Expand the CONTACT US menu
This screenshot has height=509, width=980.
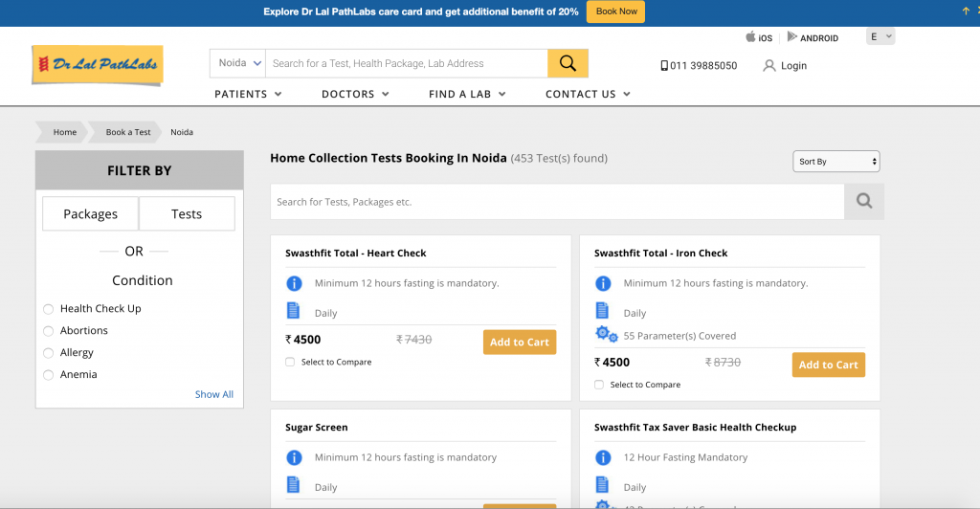point(588,94)
